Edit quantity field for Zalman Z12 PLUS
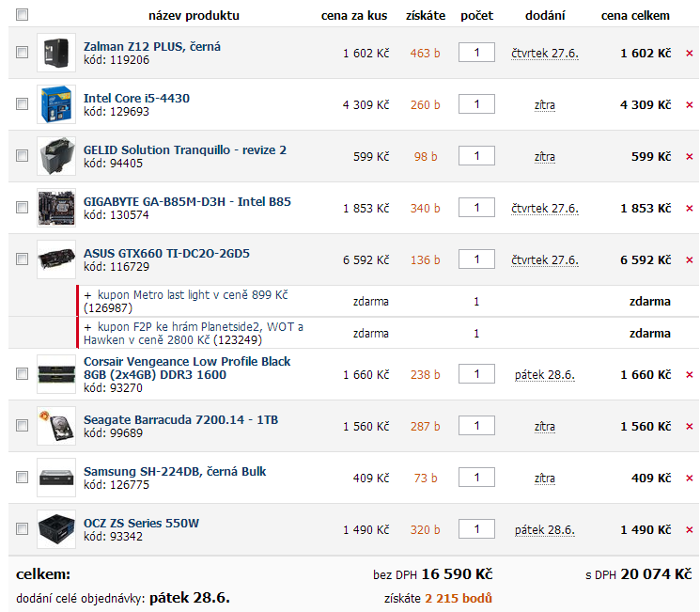The image size is (700, 612). point(476,53)
